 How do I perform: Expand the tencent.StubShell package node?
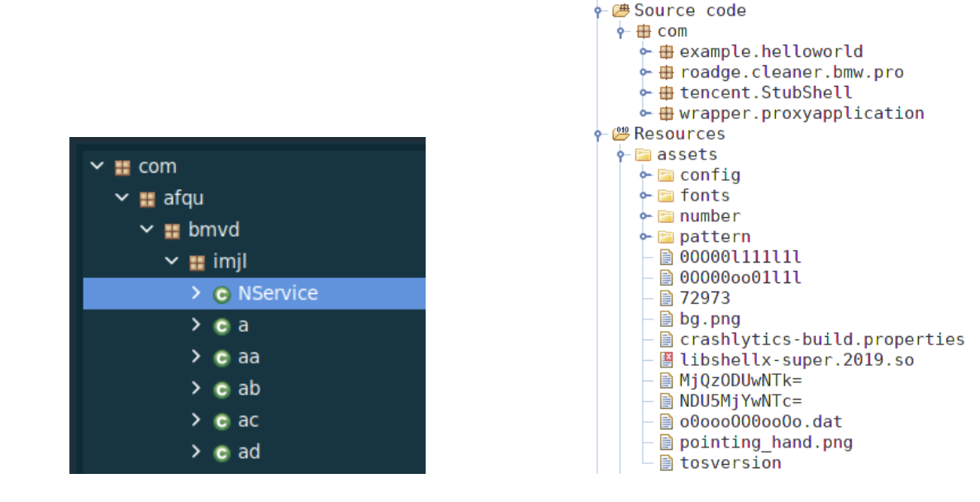(645, 93)
